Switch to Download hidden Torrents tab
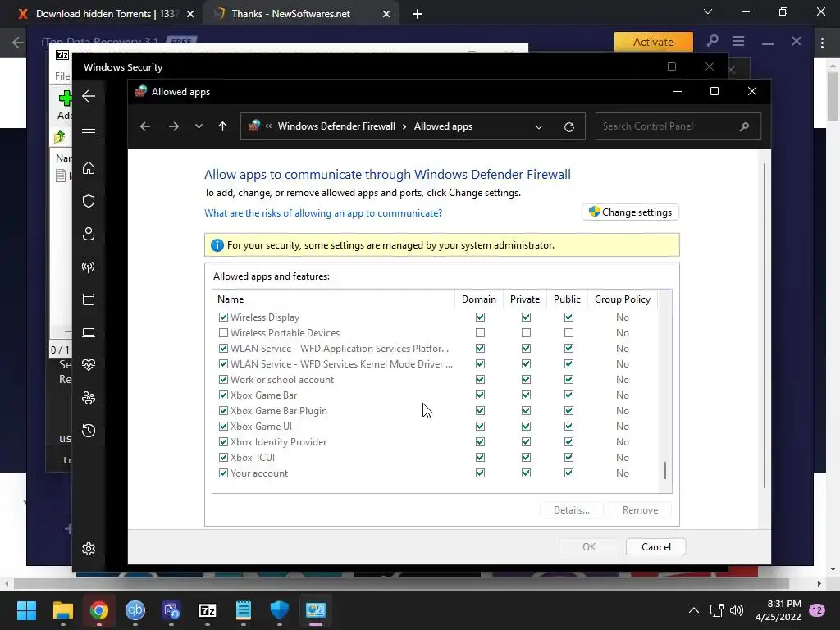Viewport: 840px width, 630px height. (106, 14)
